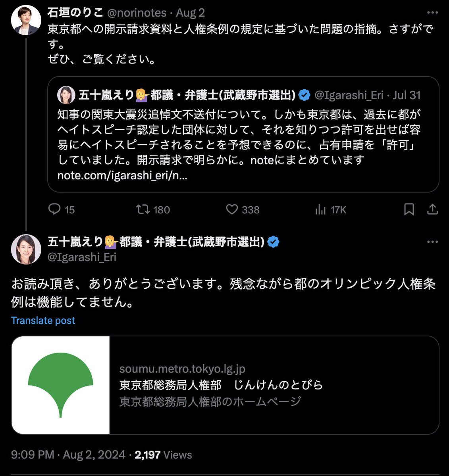
Task: Like the tweet with 338 hearts
Action: 231,209
